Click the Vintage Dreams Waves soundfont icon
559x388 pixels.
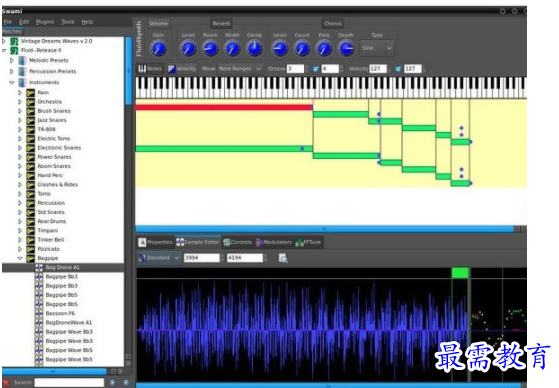(14, 41)
